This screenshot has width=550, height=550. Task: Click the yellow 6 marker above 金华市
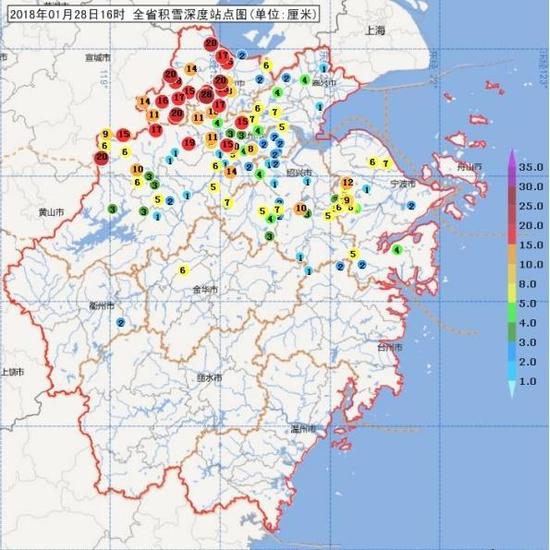coord(183,270)
